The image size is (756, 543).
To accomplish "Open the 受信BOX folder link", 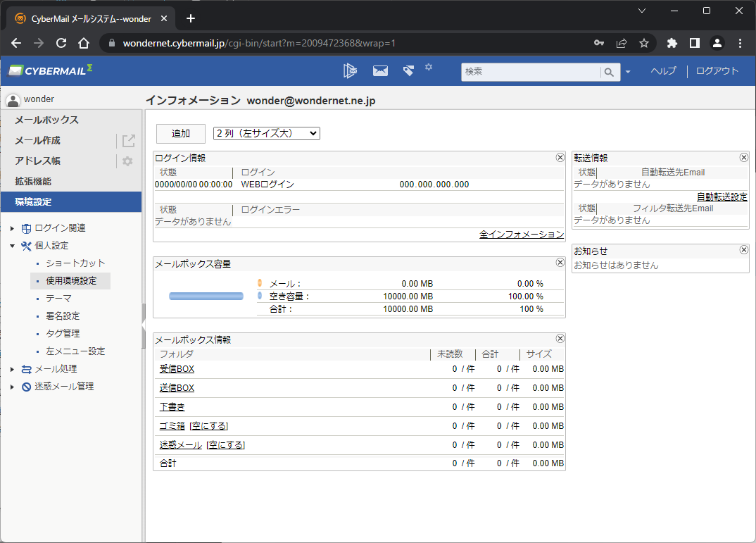I will pos(177,369).
